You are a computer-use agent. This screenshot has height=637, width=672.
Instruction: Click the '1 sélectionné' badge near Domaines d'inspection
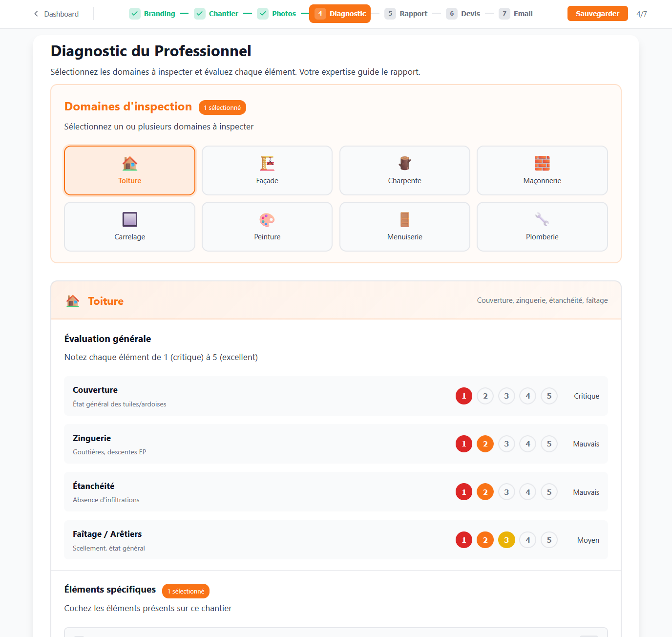tap(222, 107)
